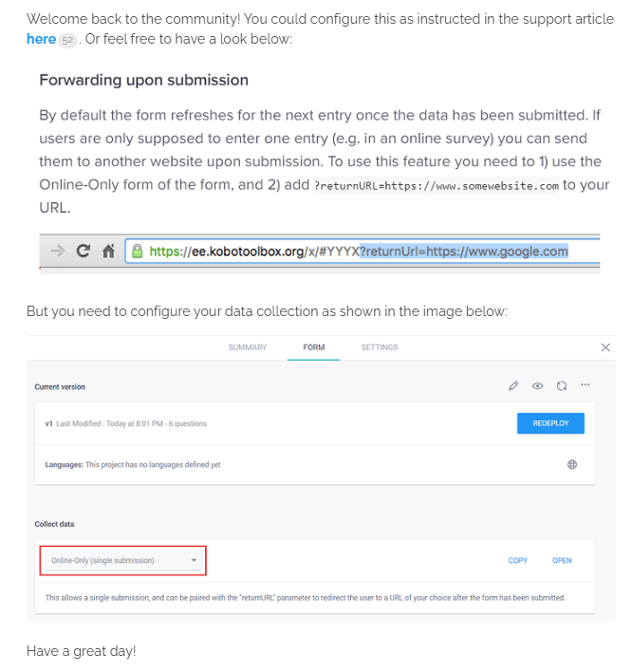Click the COPY link
The image size is (632, 672).
point(518,561)
